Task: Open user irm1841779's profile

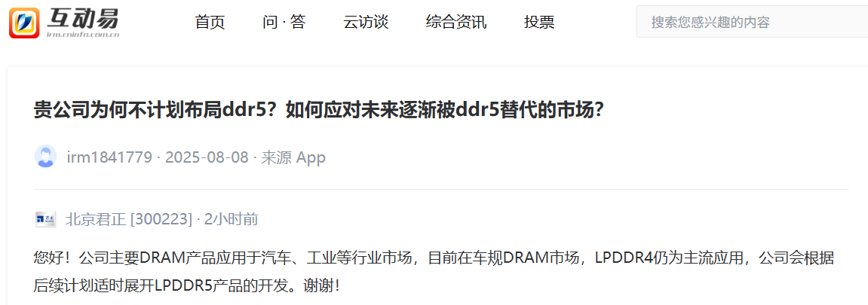Action: pos(109,157)
